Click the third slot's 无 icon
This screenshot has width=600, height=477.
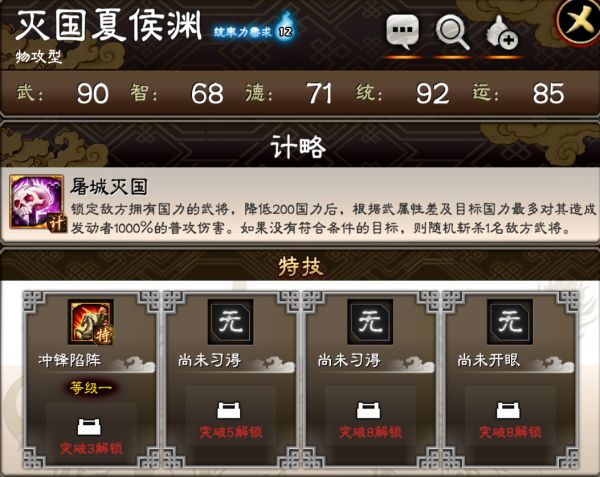point(370,322)
